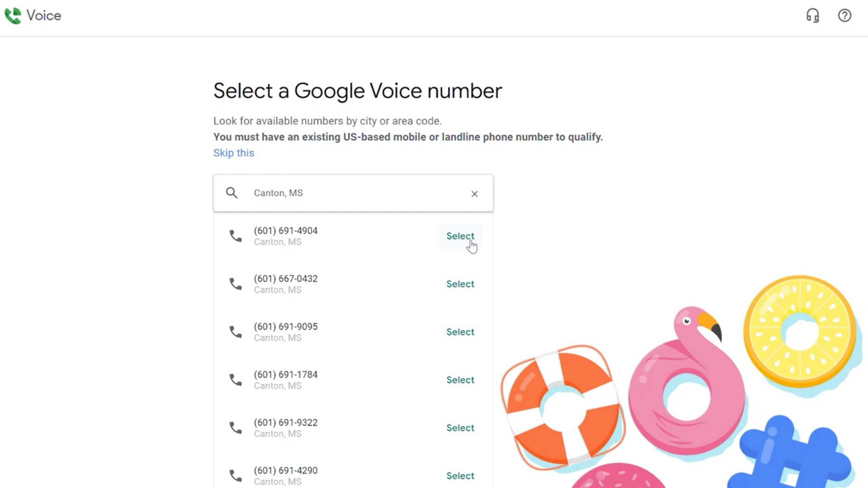Click the search magnifier icon
Screen dimensions: 868x488
(x=231, y=193)
